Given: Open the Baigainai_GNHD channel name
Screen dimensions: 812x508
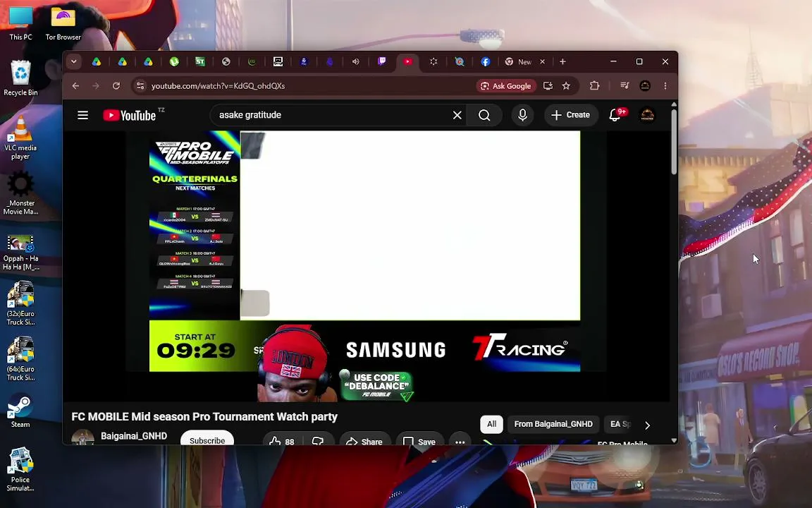Looking at the screenshot, I should (134, 436).
